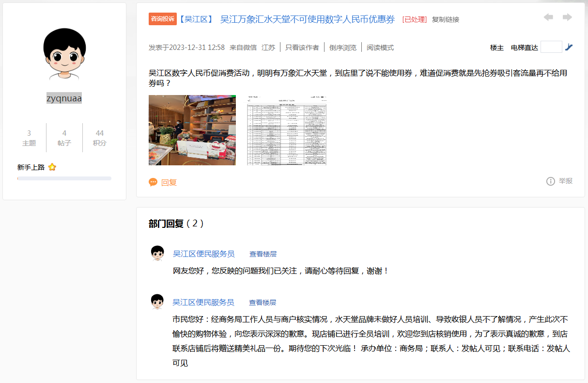Open zyqnuaa's large profile avatar
This screenshot has width=588, height=383.
[64, 53]
